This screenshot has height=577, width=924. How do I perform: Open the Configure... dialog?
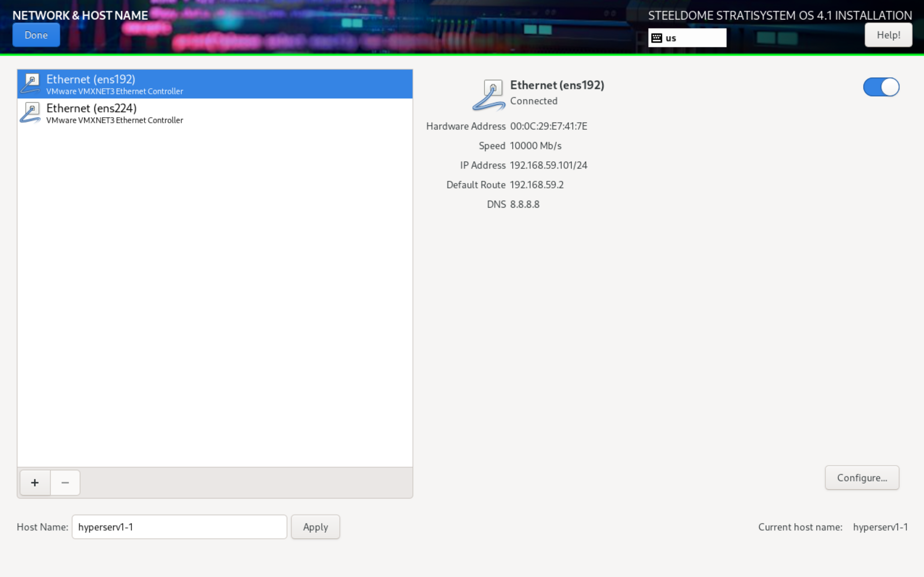(x=862, y=478)
